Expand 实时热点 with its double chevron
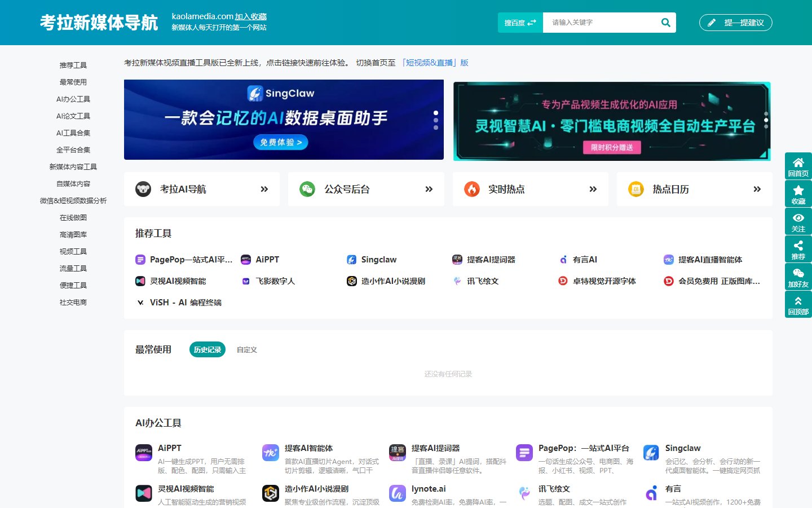Screen dimensions: 812x508 coord(593,189)
